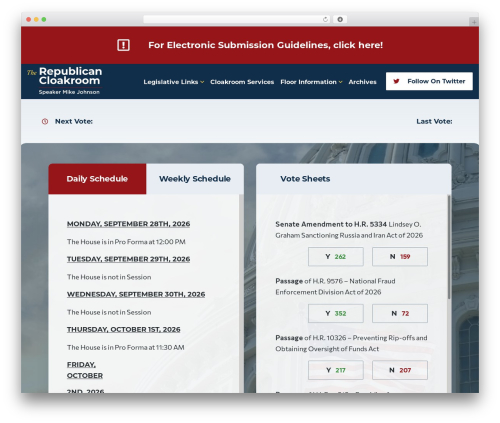Viewport: 500px width, 423px height.
Task: Click 'The House is not in Session' under Wednesday
Action: (x=109, y=312)
